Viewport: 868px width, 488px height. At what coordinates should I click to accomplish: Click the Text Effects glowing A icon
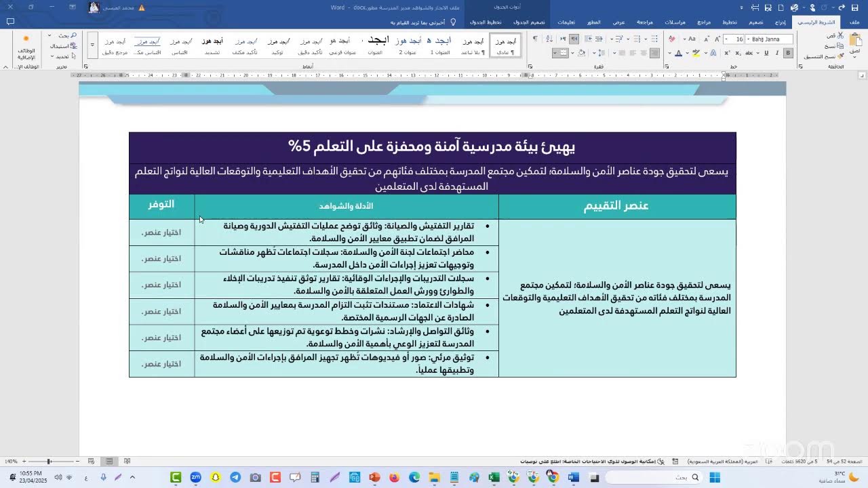click(x=713, y=53)
